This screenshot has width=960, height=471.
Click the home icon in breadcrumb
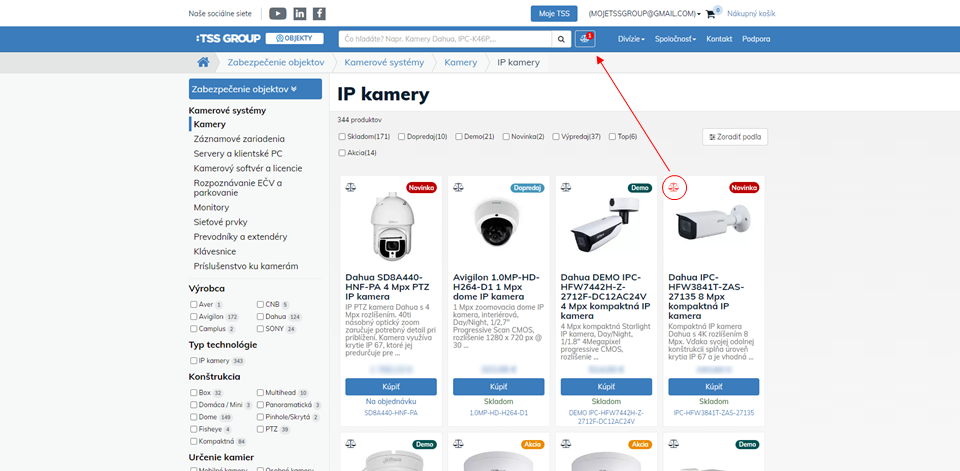pos(203,62)
